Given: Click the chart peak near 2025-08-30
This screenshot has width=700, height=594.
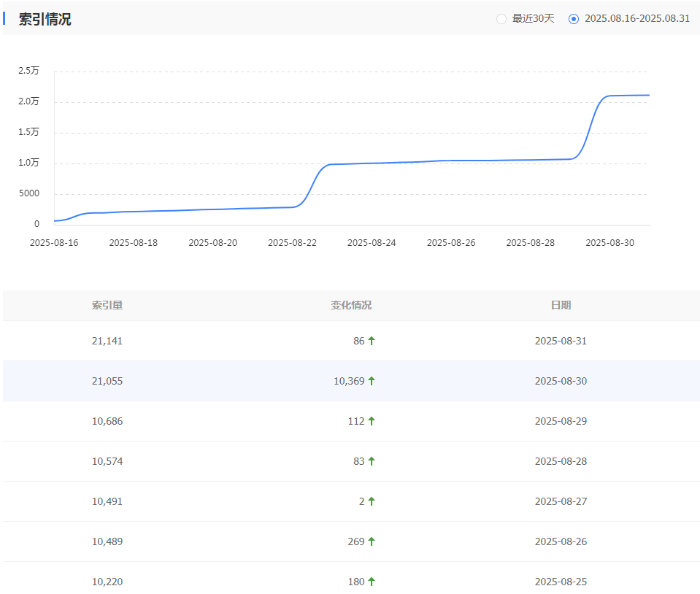Looking at the screenshot, I should (620, 95).
